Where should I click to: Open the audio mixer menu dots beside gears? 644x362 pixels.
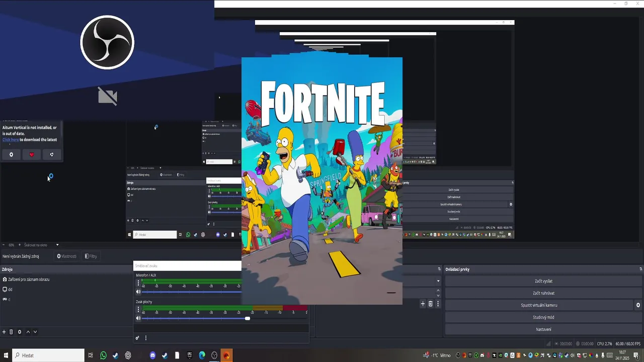click(146, 338)
